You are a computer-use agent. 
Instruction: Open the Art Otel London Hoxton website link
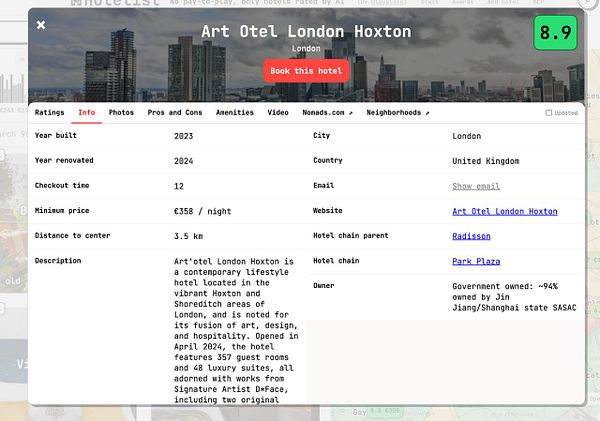[505, 211]
